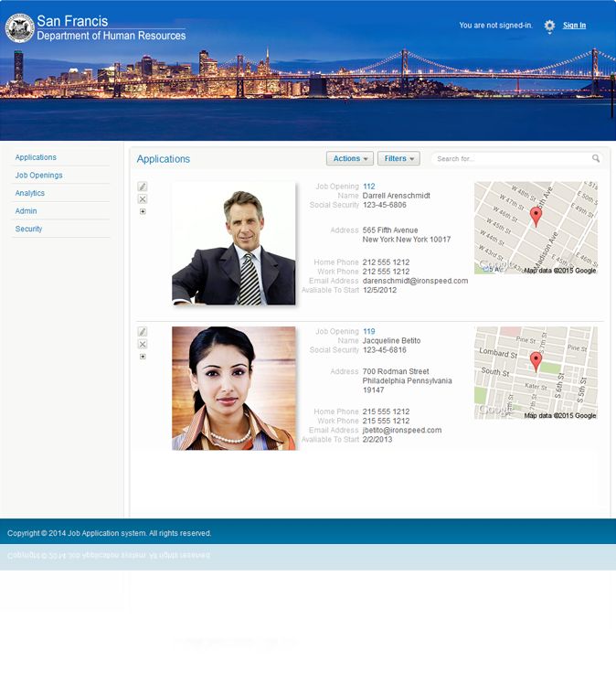Delete Jacqueline Betito's record with X icon
The image size is (616, 673).
(x=143, y=344)
